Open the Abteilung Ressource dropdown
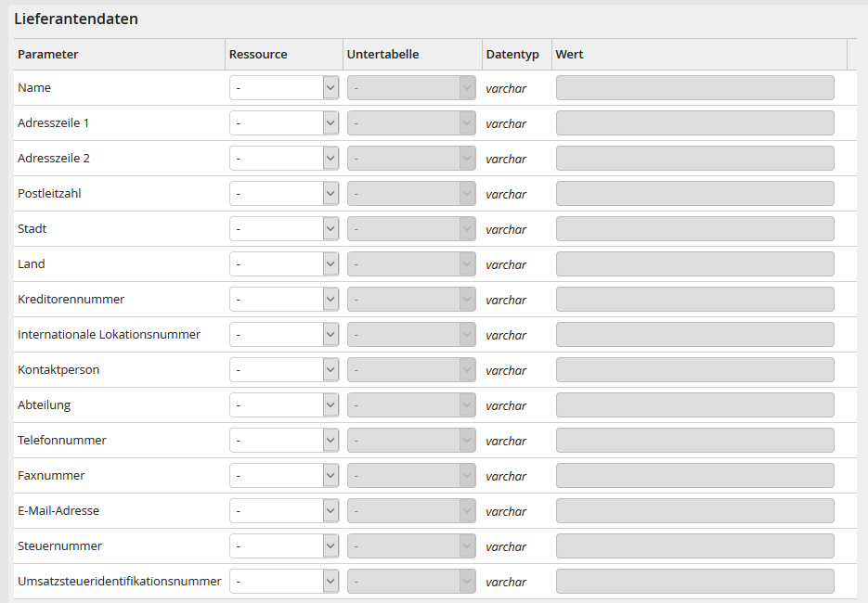The image size is (868, 603). coord(284,405)
